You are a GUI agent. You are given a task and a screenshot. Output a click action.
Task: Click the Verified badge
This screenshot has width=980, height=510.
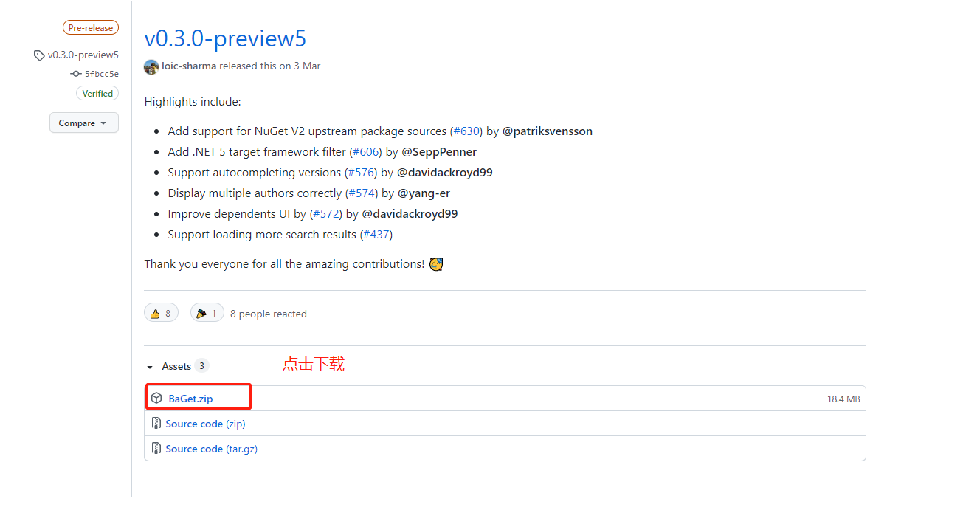pyautogui.click(x=97, y=94)
